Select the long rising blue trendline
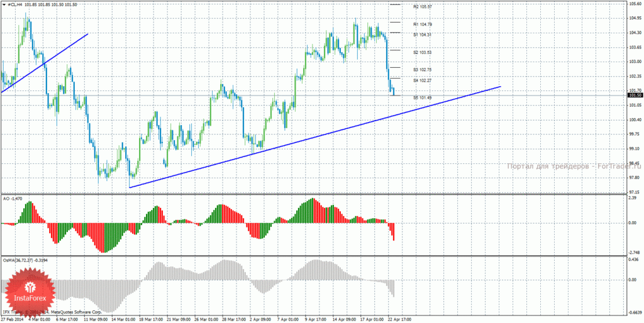644x323 pixels. pyautogui.click(x=315, y=137)
